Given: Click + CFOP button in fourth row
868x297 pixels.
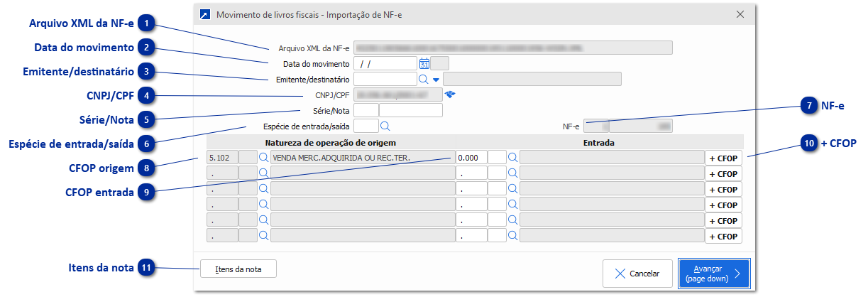Looking at the screenshot, I should (723, 205).
